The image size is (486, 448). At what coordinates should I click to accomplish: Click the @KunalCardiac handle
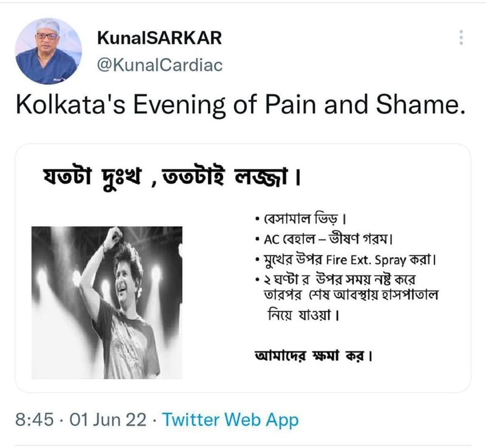tap(159, 65)
